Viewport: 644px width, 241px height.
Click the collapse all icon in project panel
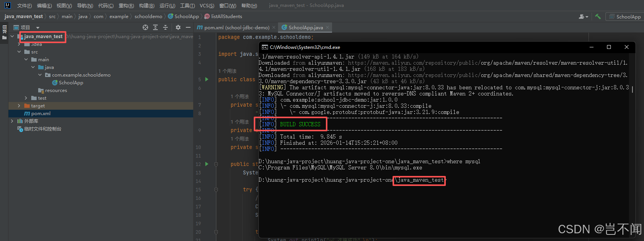point(165,27)
